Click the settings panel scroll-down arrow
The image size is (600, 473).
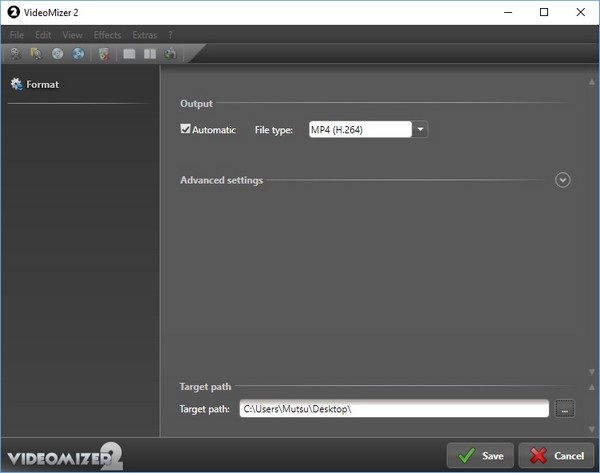(x=592, y=372)
